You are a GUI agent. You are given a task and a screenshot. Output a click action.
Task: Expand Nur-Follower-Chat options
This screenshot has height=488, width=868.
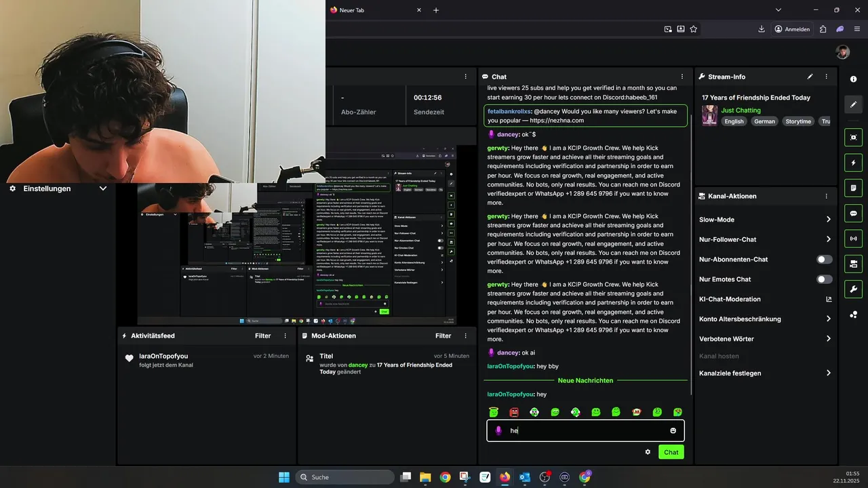click(829, 239)
